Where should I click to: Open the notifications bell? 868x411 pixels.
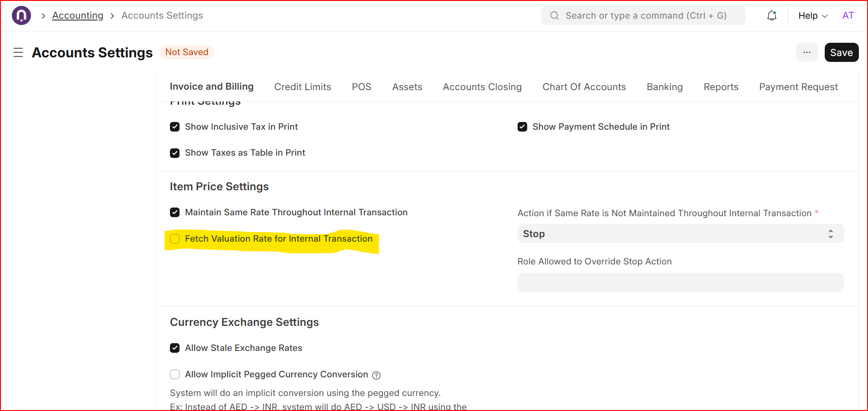[771, 15]
